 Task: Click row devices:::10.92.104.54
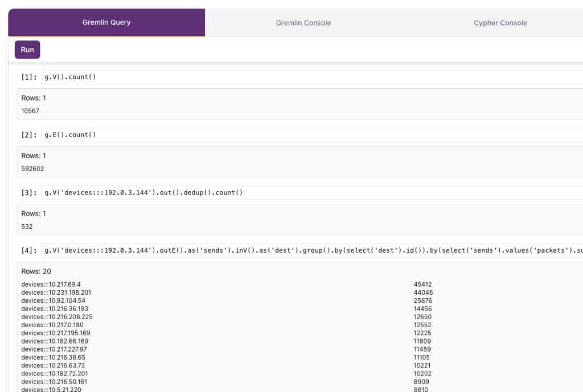53,300
